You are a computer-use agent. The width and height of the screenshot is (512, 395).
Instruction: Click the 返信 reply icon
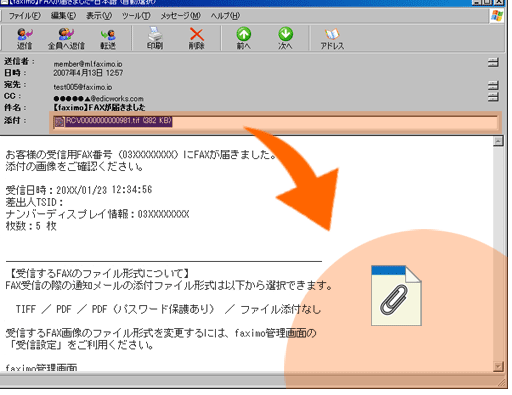(x=24, y=39)
